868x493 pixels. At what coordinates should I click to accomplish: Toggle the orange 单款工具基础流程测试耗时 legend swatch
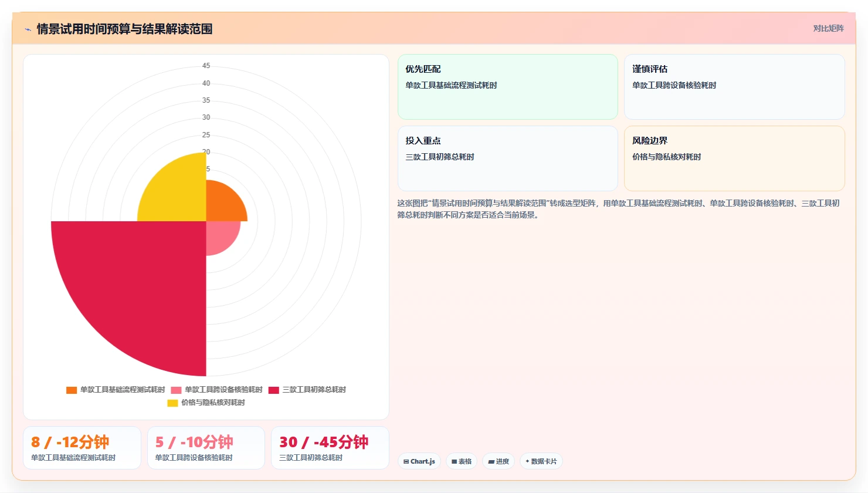click(x=72, y=390)
